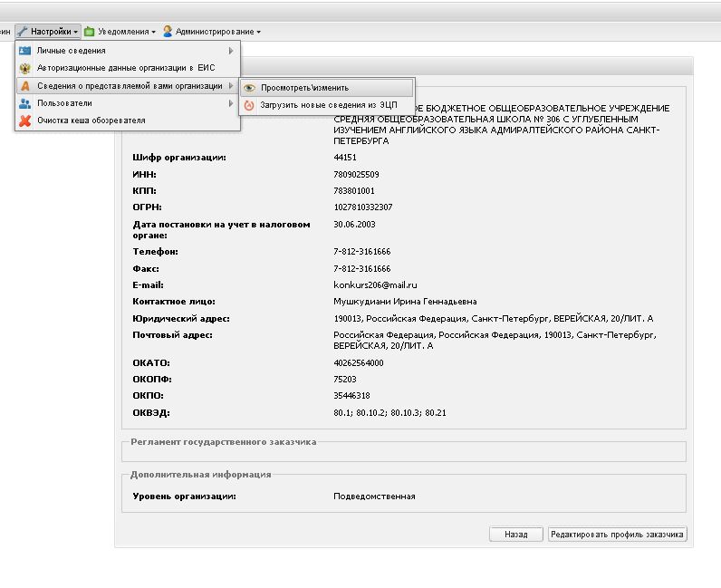
Task: Click the Администрирование dropdown arrow
Action: (x=258, y=33)
